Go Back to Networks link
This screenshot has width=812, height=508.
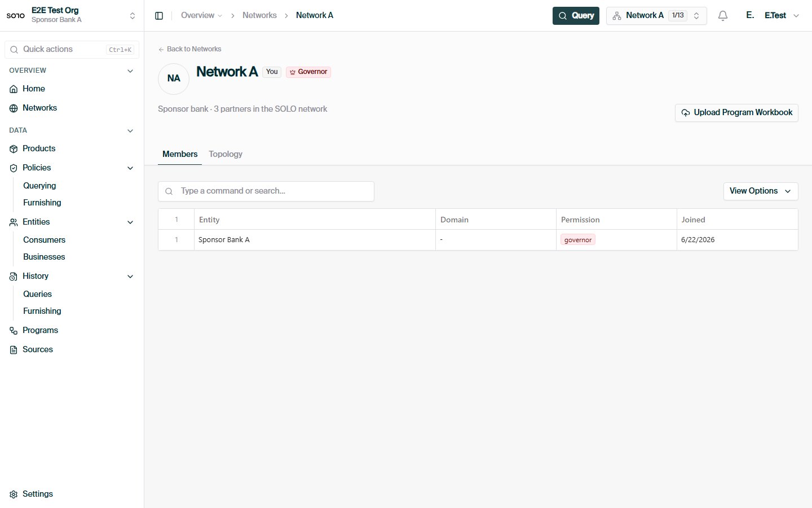[189, 49]
